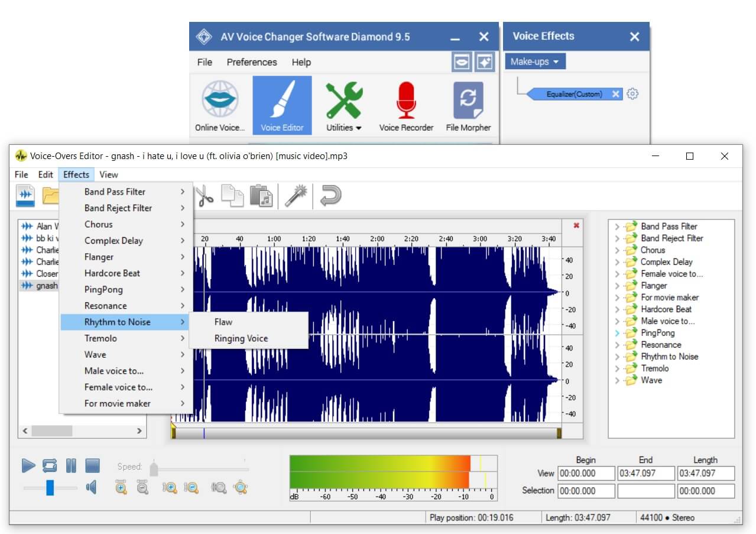This screenshot has height=534, width=756.
Task: Pause the current playback
Action: (71, 465)
